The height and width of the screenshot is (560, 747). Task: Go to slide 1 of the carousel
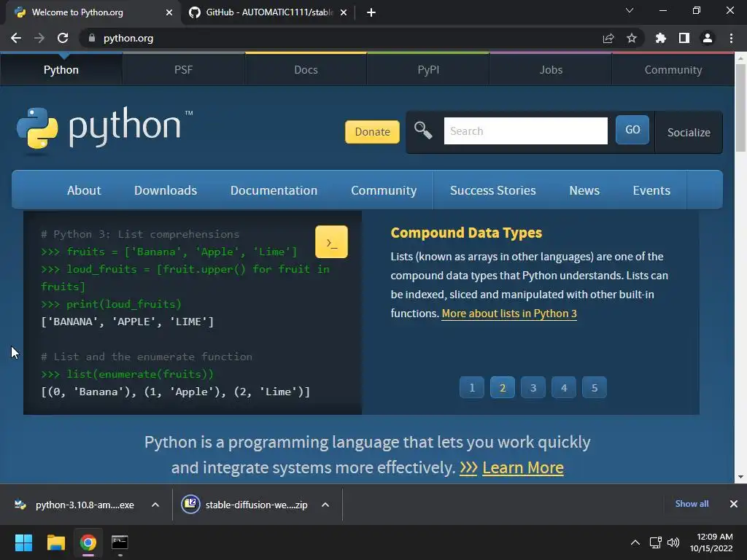point(472,388)
